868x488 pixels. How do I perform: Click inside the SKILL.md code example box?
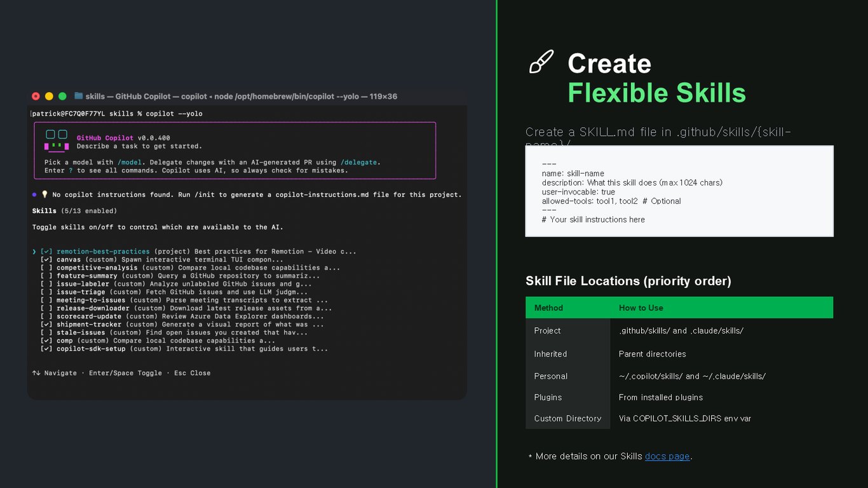679,191
